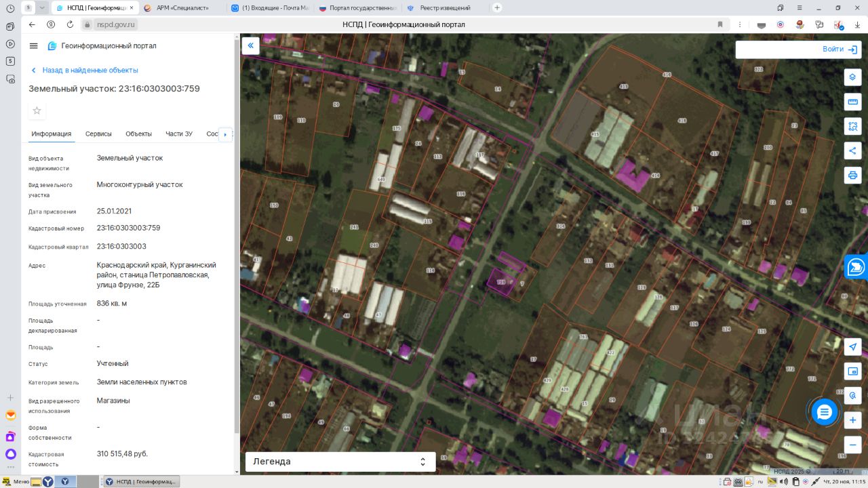This screenshot has height=488, width=868.
Task: Go back in browser history
Action: tap(32, 24)
